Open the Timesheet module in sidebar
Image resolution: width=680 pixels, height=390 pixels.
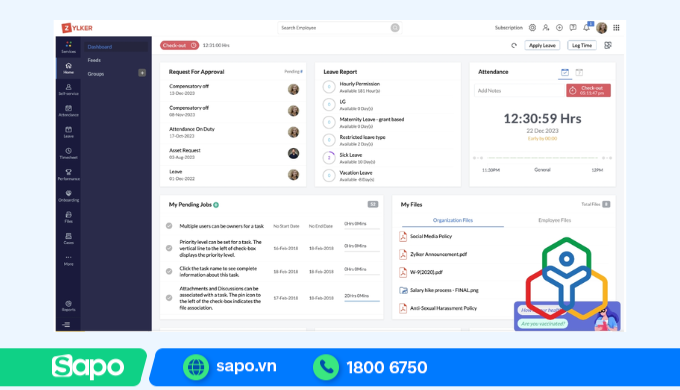(69, 153)
